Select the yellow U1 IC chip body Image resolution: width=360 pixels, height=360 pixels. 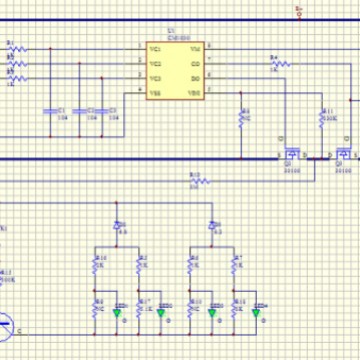[175, 70]
